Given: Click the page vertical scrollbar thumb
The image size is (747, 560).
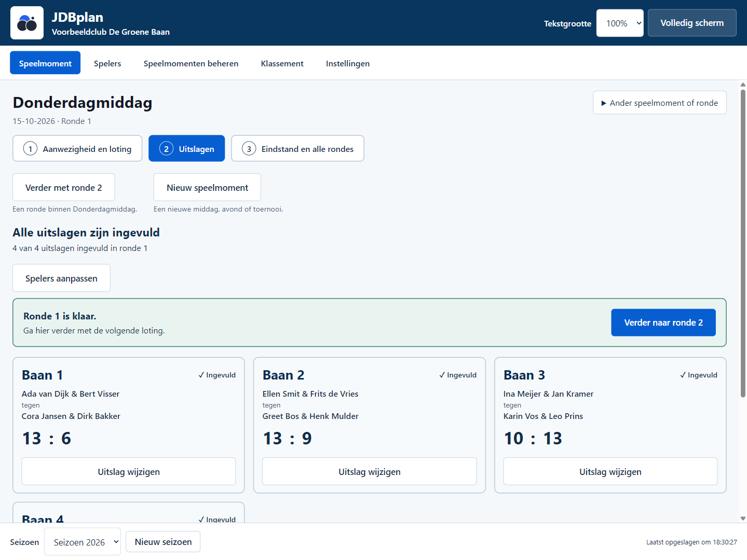Looking at the screenshot, I should pyautogui.click(x=743, y=244).
